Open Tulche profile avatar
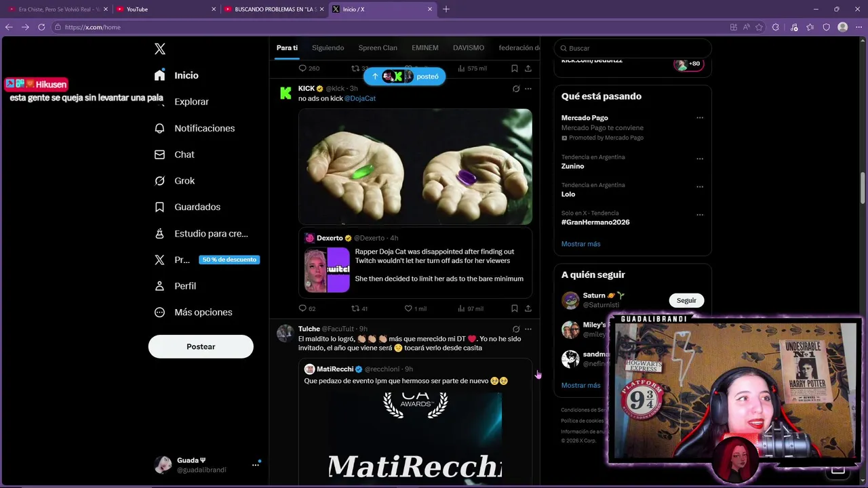This screenshot has height=488, width=868. pyautogui.click(x=285, y=333)
